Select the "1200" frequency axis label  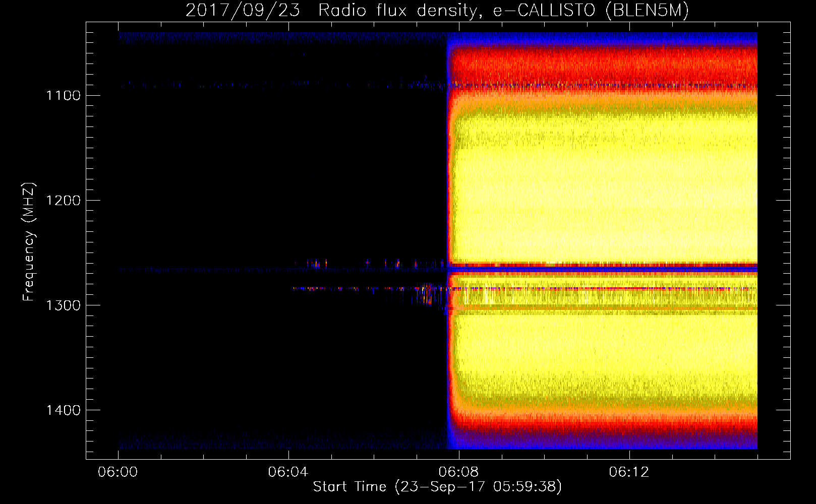coord(63,200)
